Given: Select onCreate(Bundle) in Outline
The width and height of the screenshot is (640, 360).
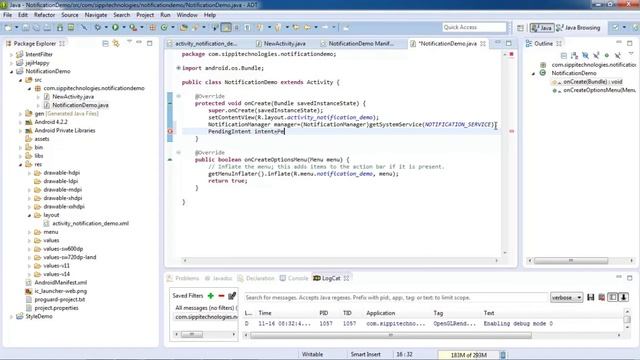Looking at the screenshot, I should [x=592, y=82].
